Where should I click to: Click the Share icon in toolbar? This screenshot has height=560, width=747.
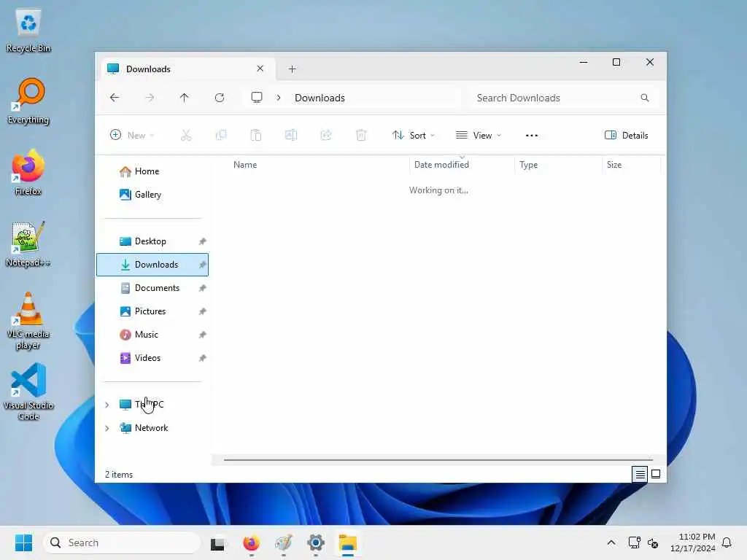click(326, 135)
